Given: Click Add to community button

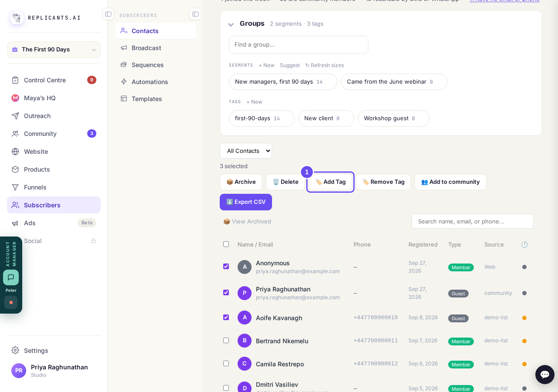Looking at the screenshot, I should point(450,182).
